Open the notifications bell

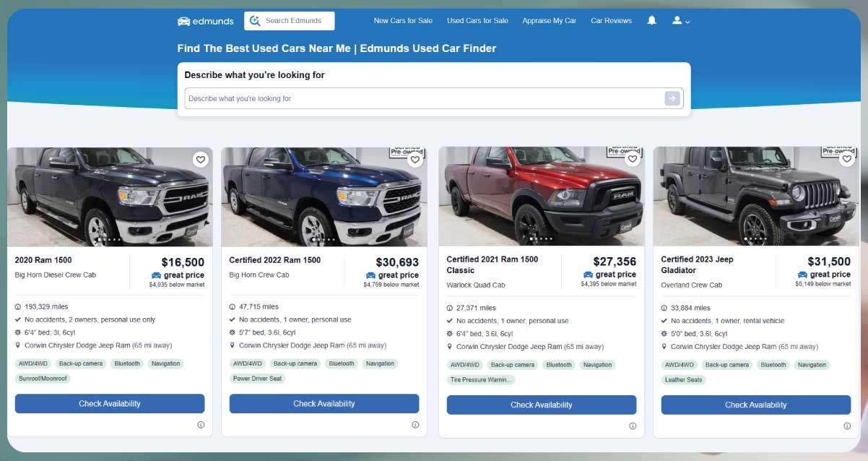tap(651, 20)
